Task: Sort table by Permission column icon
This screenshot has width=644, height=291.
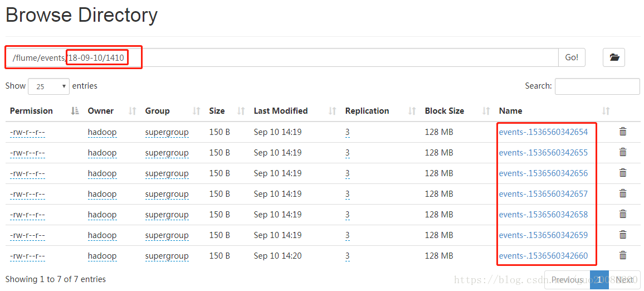Action: pyautogui.click(x=75, y=111)
